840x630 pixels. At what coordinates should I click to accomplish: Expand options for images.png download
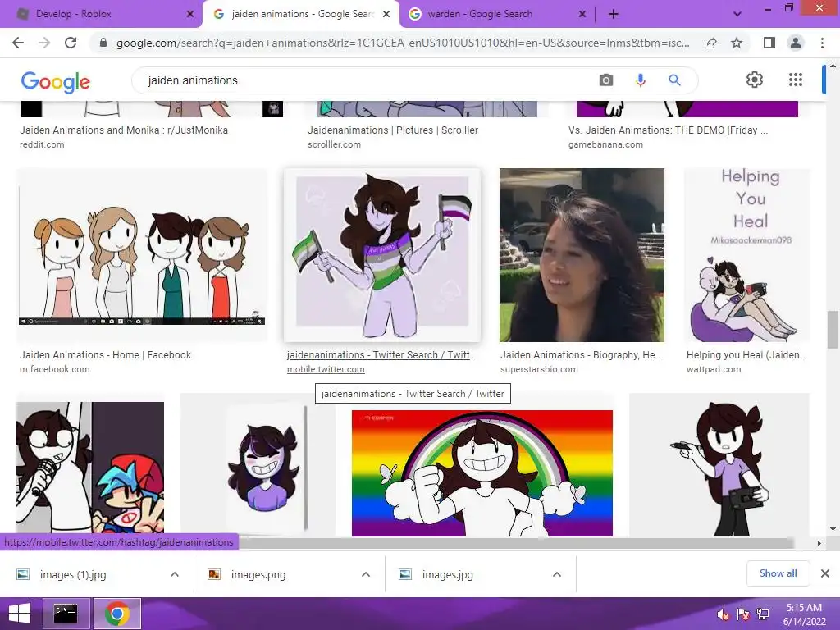click(366, 574)
